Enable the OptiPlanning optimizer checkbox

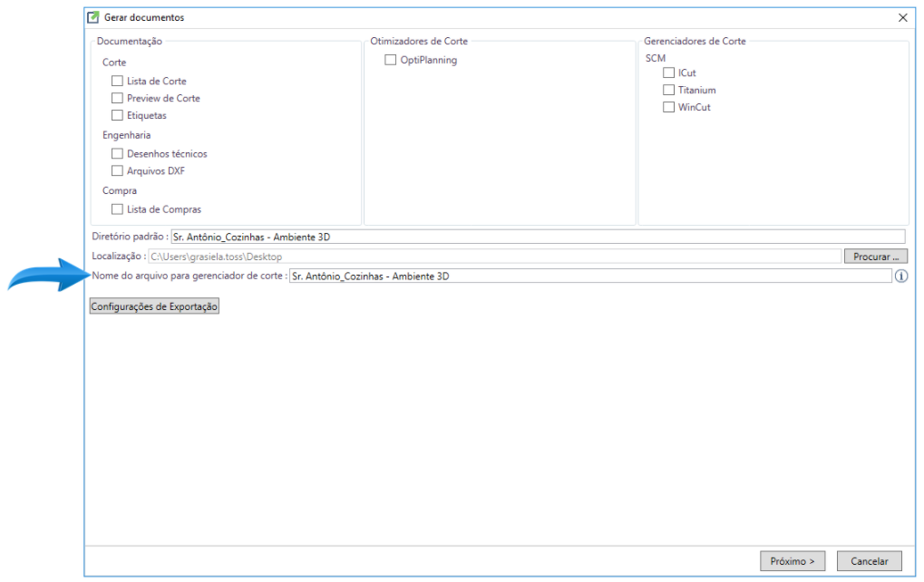pyautogui.click(x=390, y=60)
